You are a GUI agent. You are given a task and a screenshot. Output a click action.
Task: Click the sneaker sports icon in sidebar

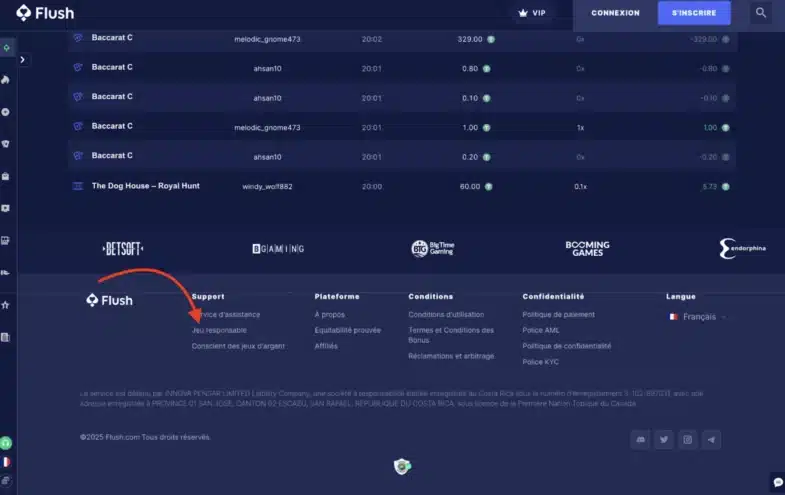click(6, 273)
